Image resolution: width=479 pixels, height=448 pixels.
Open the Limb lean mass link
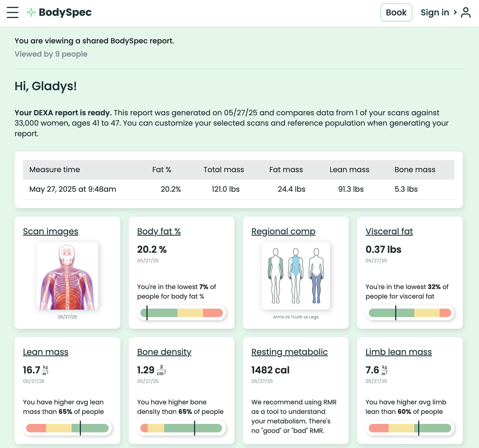coord(399,352)
